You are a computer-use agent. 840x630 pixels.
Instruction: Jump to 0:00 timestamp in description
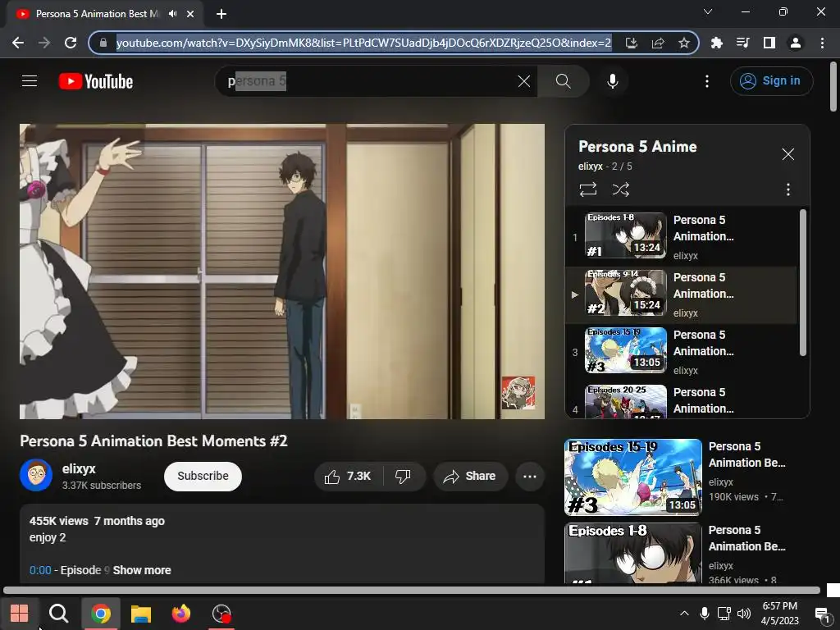click(40, 570)
